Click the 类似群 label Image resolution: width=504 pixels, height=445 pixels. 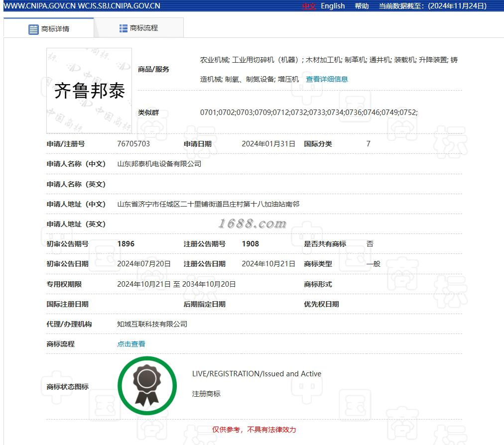click(x=148, y=112)
